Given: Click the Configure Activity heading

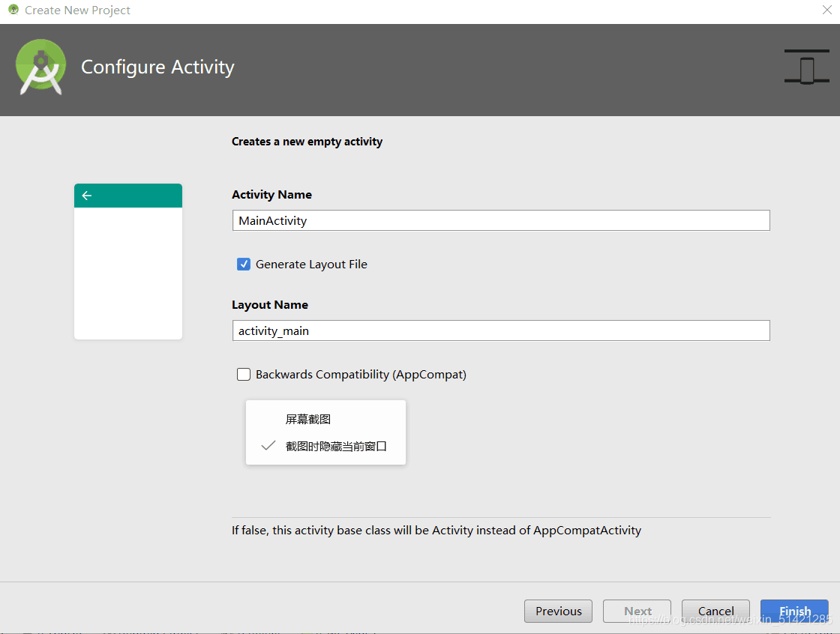Looking at the screenshot, I should 157,67.
